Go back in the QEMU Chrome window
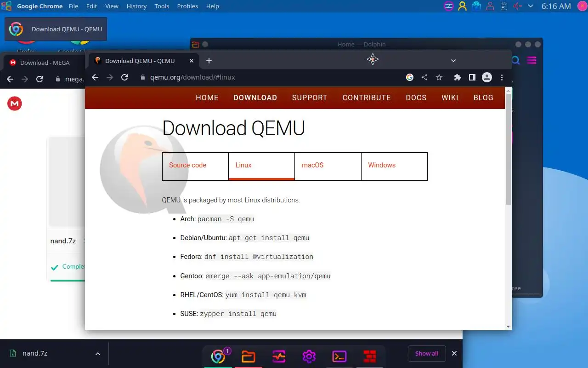The width and height of the screenshot is (588, 368). point(95,77)
